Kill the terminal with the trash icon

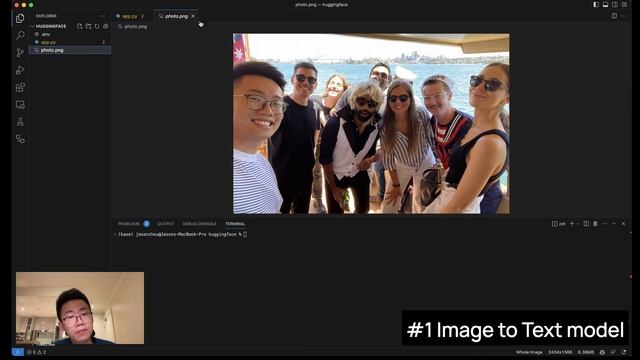click(595, 224)
